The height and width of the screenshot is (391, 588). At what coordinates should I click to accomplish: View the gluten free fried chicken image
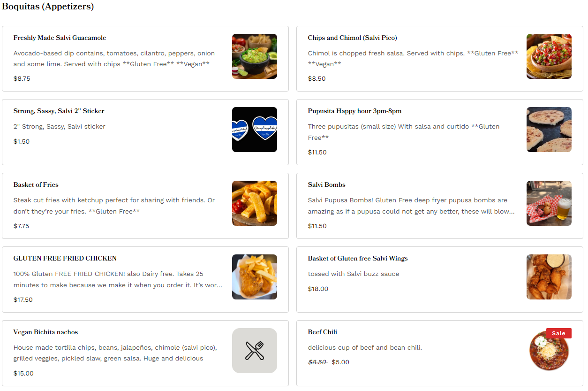(x=254, y=277)
